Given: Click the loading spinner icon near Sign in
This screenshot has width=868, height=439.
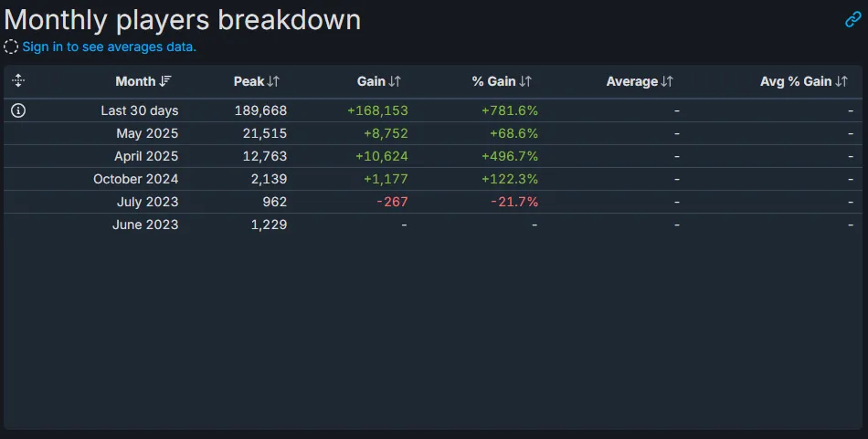Looking at the screenshot, I should point(11,47).
